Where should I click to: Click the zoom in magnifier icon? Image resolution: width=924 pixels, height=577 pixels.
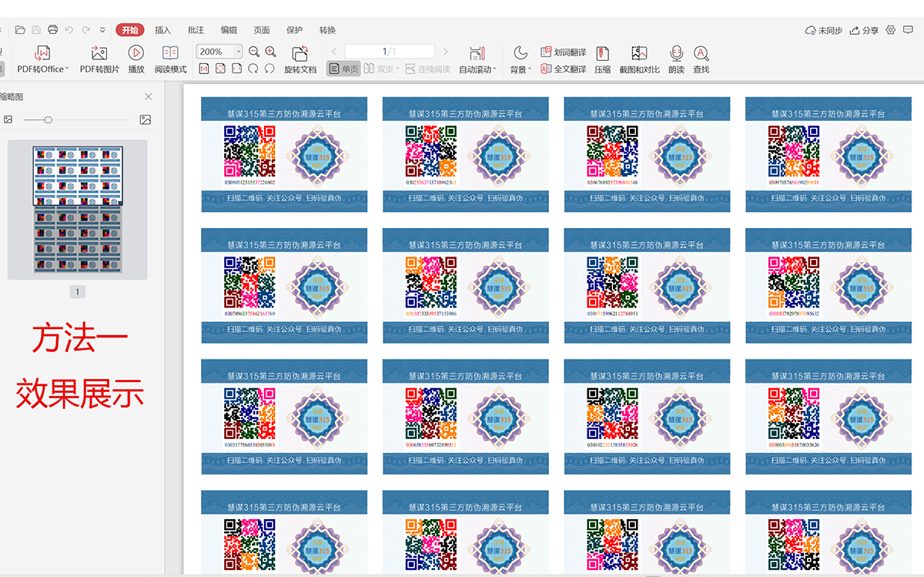pyautogui.click(x=270, y=52)
